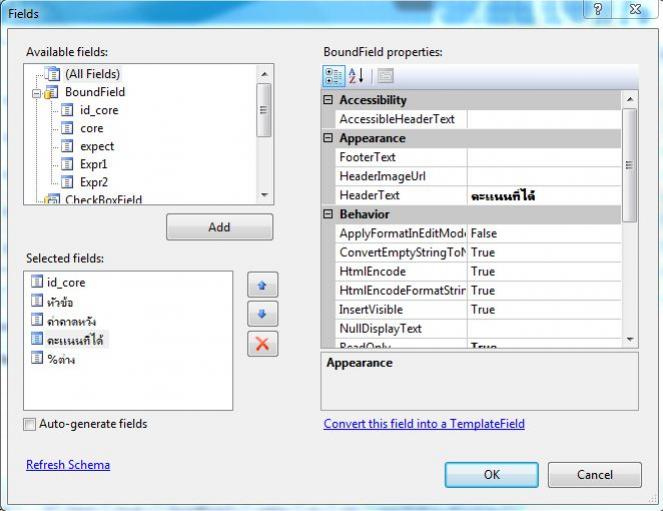Move selected field up arrow
The height and width of the screenshot is (511, 663).
pyautogui.click(x=262, y=285)
